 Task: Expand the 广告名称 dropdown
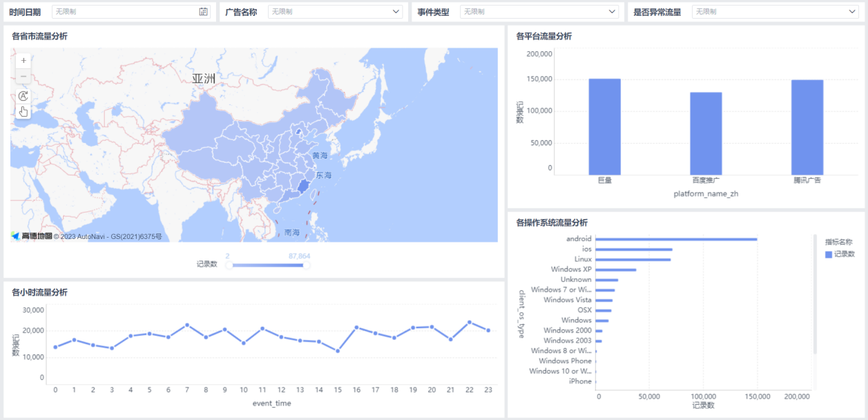coord(396,12)
